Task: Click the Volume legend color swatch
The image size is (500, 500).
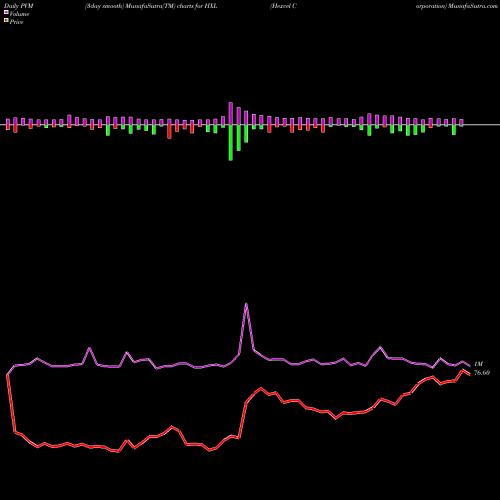Action: [x=6, y=12]
